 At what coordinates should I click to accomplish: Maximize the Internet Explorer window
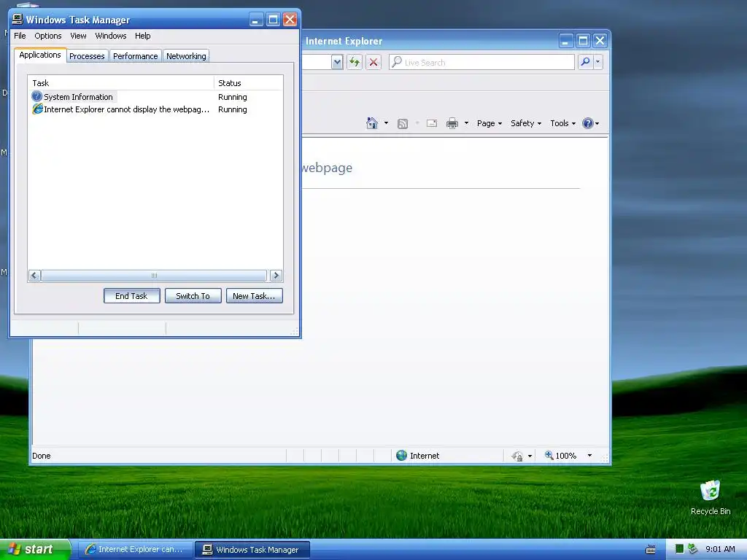(x=583, y=41)
